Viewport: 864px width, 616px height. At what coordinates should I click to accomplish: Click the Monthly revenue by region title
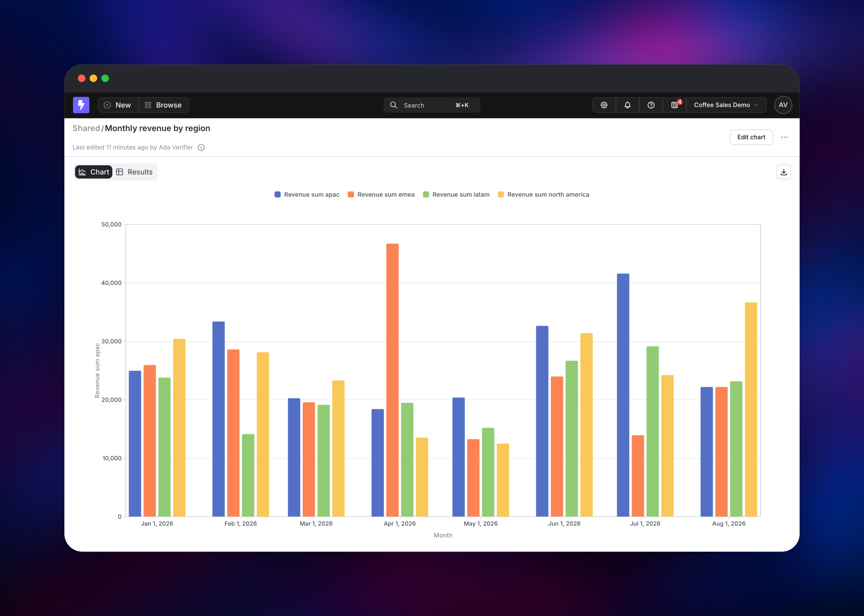tap(158, 128)
